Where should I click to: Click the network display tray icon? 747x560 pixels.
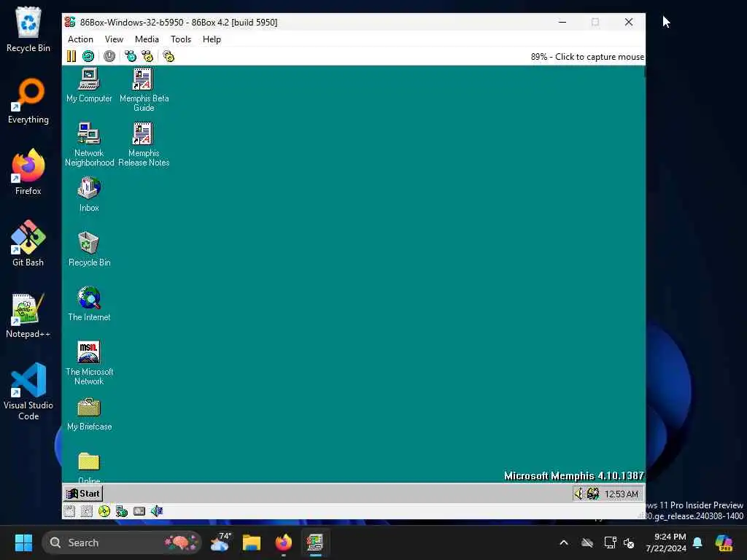(611, 542)
